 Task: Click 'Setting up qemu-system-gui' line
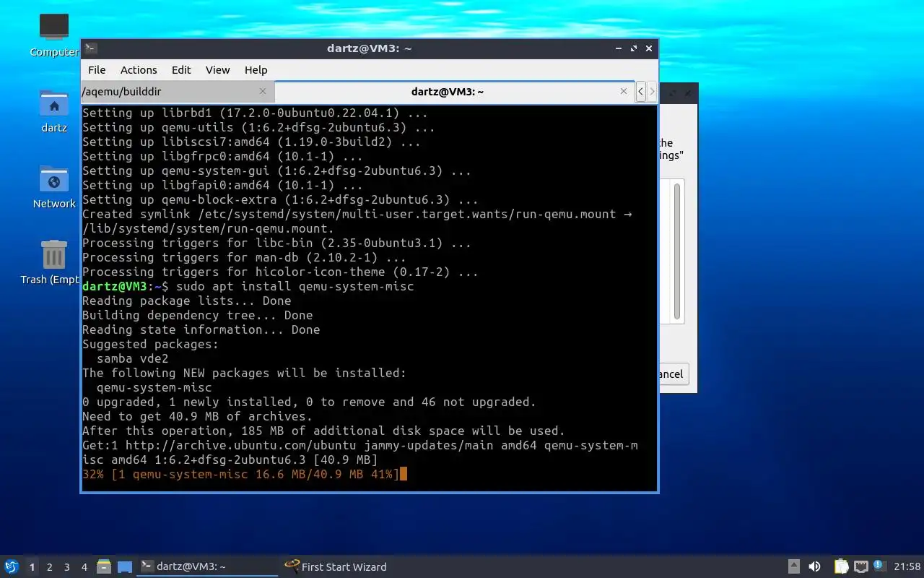pos(276,171)
